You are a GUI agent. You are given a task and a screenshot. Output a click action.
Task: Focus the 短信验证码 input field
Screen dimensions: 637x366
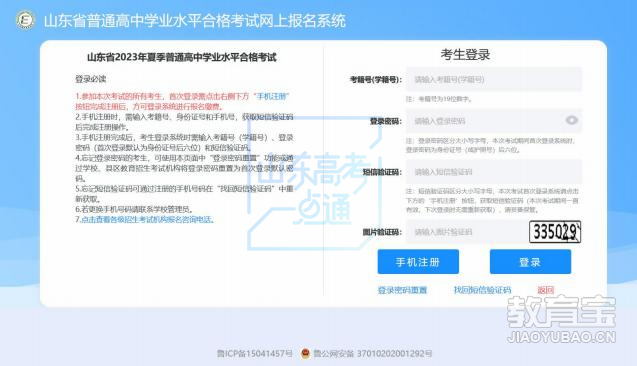[494, 172]
